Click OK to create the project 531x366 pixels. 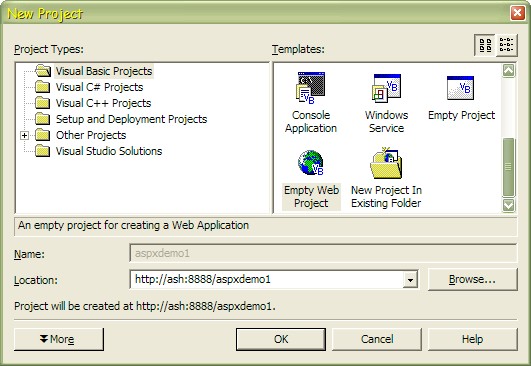pos(281,339)
